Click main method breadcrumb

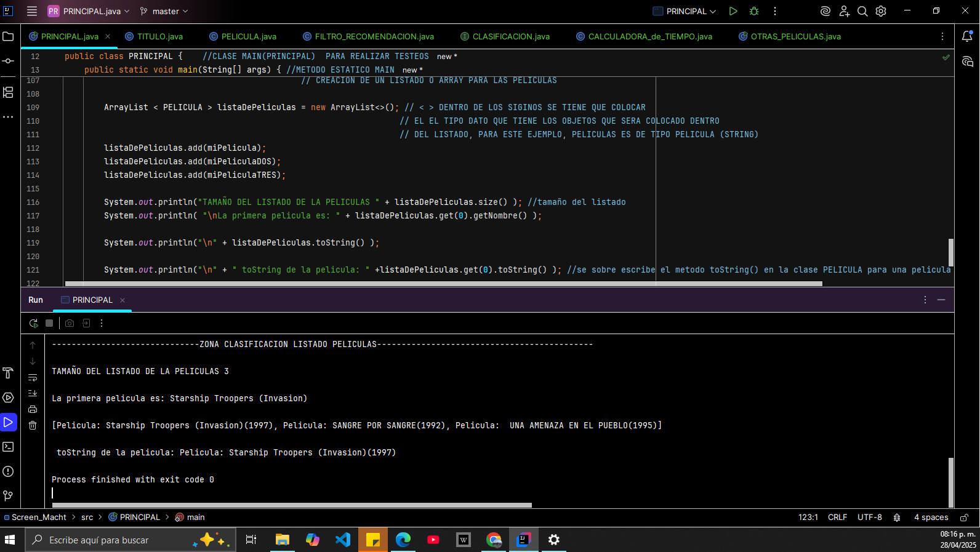pyautogui.click(x=190, y=517)
